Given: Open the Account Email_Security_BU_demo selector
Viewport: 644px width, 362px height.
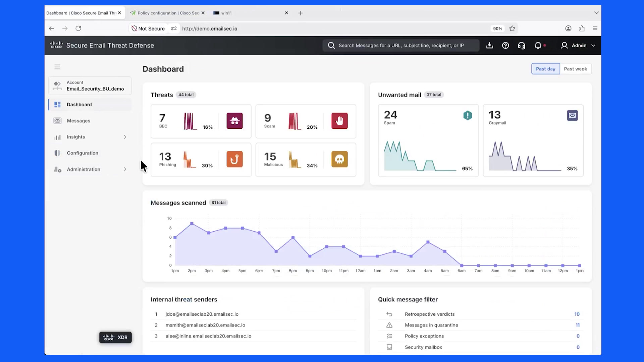Looking at the screenshot, I should point(90,86).
